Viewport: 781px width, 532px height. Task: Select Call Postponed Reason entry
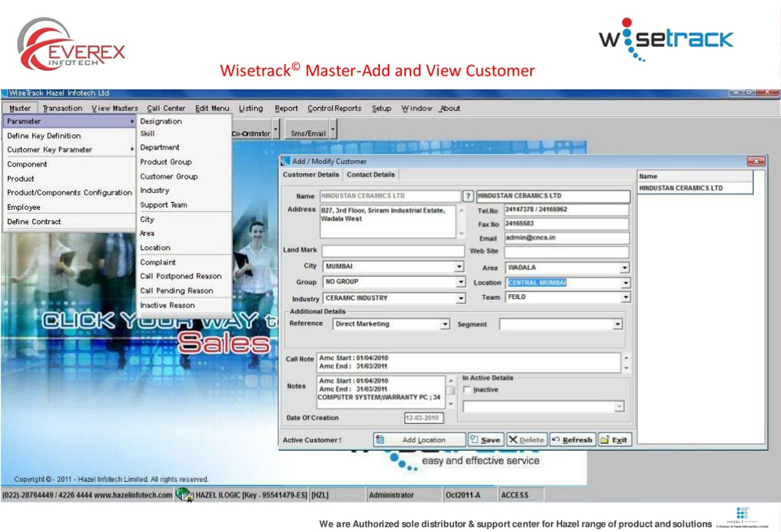point(185,276)
